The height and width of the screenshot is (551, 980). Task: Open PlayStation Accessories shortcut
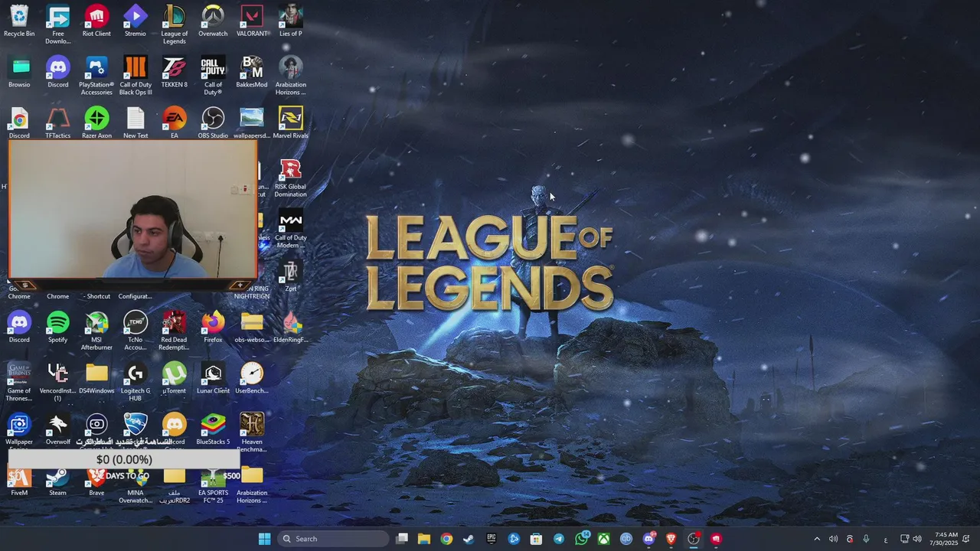click(x=96, y=76)
